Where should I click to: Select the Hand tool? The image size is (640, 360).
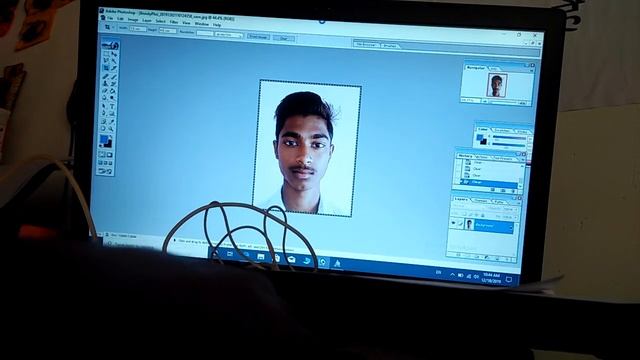(x=104, y=128)
